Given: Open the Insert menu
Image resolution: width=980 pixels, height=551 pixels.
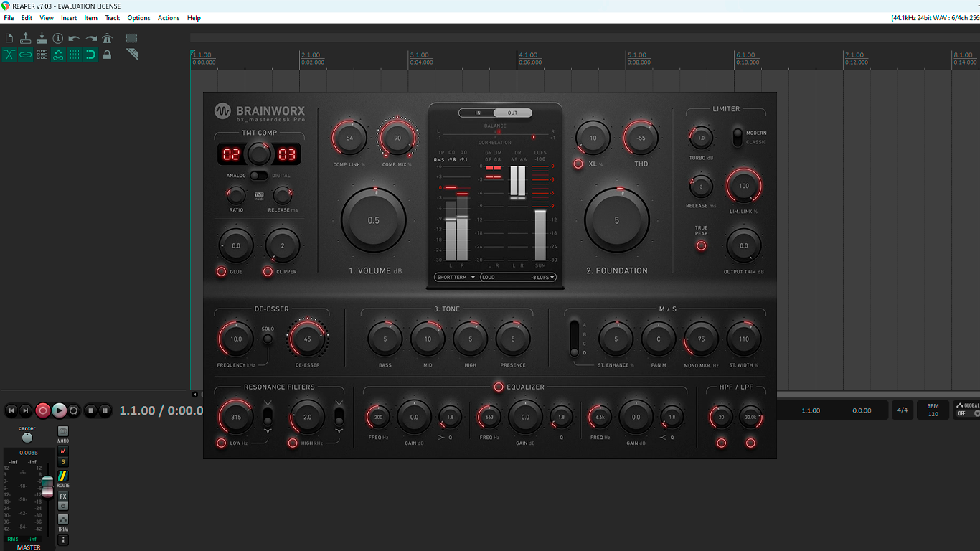Looking at the screenshot, I should pyautogui.click(x=69, y=17).
